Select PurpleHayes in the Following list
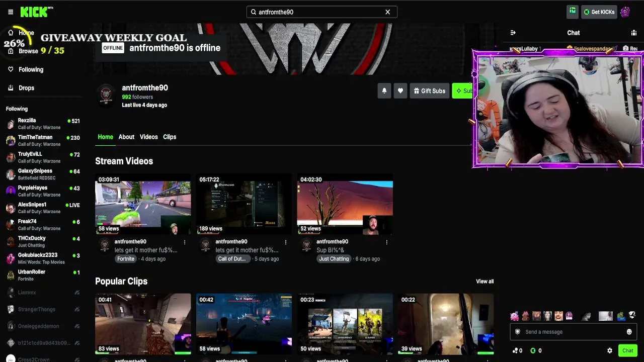The image size is (644, 362). [x=43, y=191]
